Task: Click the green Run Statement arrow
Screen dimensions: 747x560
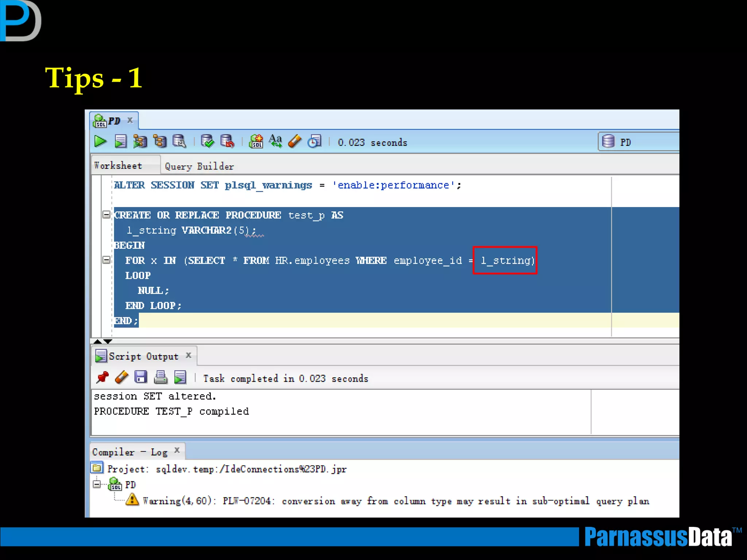Action: coord(100,141)
